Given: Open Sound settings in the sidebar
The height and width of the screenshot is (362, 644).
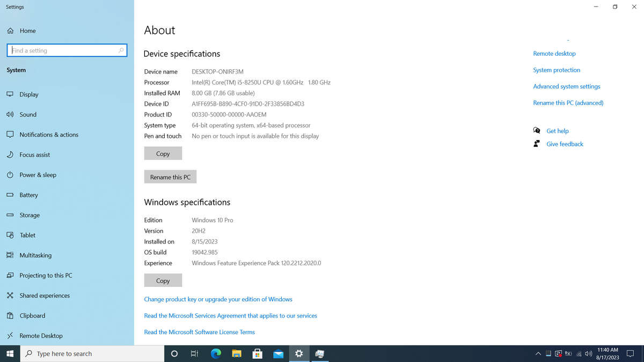Looking at the screenshot, I should 29,114.
